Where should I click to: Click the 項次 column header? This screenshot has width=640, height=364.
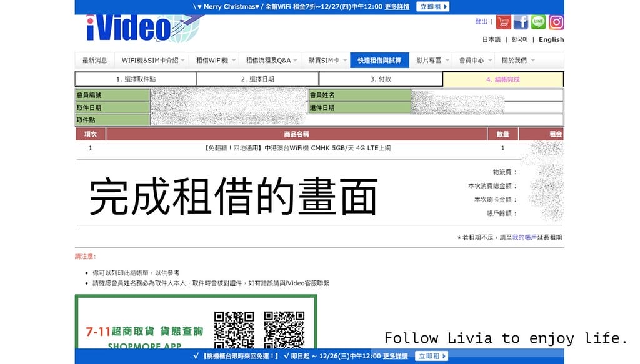tap(91, 134)
